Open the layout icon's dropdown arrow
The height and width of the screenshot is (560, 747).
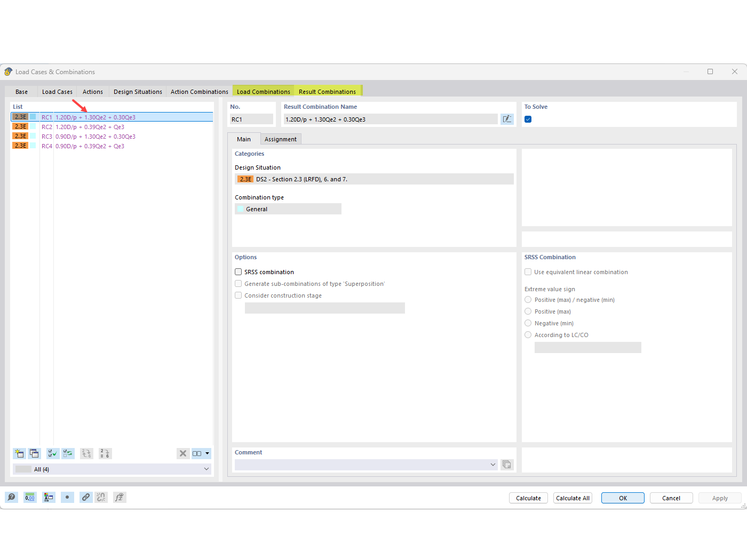(x=208, y=453)
